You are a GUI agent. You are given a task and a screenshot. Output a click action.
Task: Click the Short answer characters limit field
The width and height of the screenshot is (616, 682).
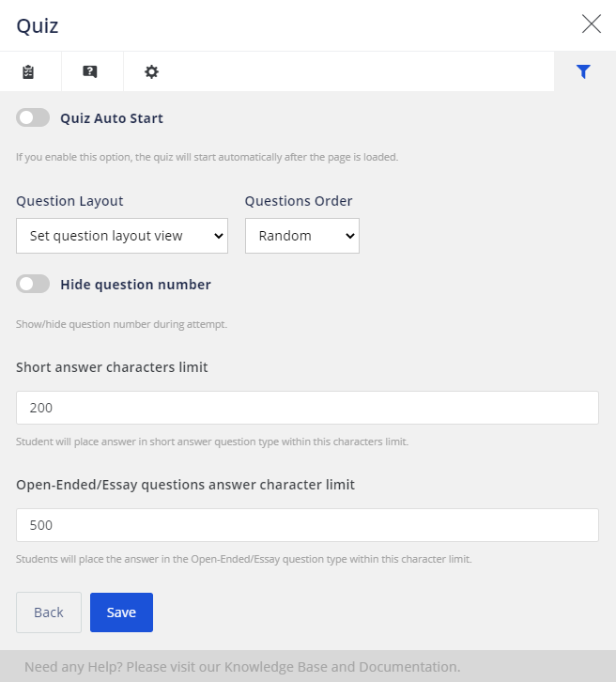(x=307, y=408)
